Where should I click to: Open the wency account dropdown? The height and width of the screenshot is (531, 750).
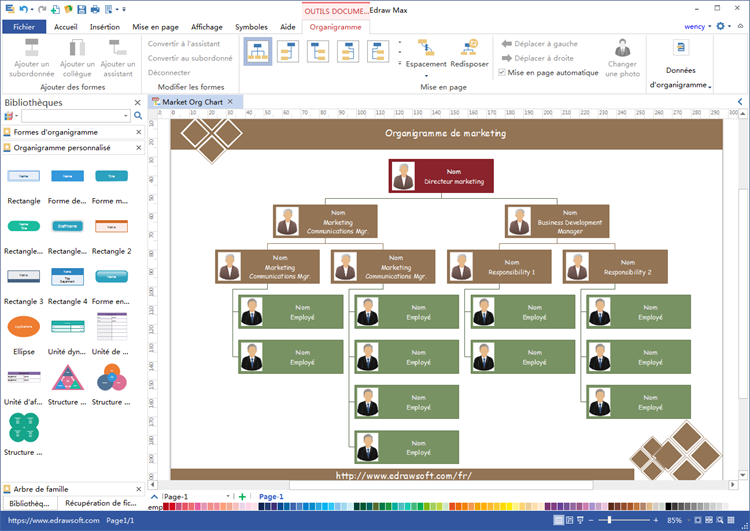pos(697,27)
